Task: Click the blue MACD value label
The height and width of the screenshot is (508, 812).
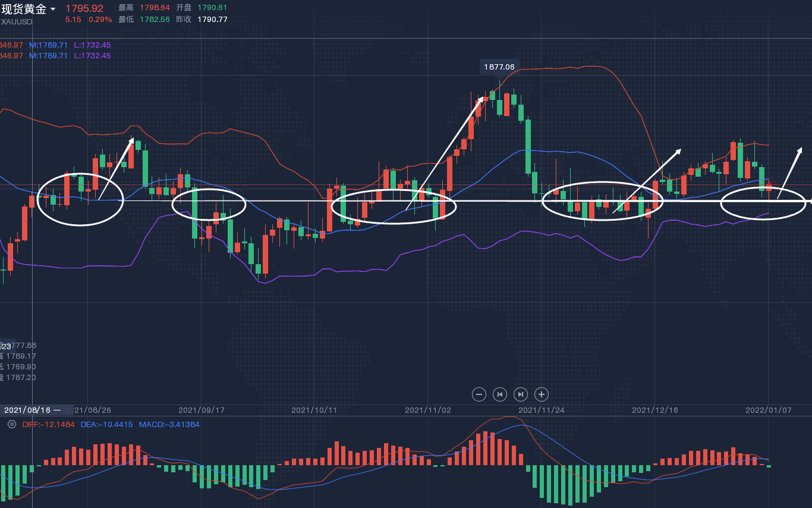Action: pos(169,424)
